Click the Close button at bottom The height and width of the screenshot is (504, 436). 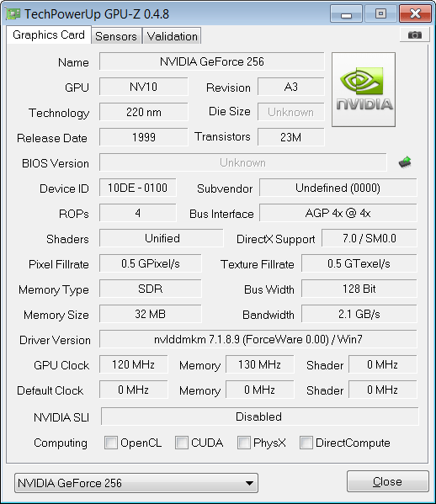tap(388, 481)
